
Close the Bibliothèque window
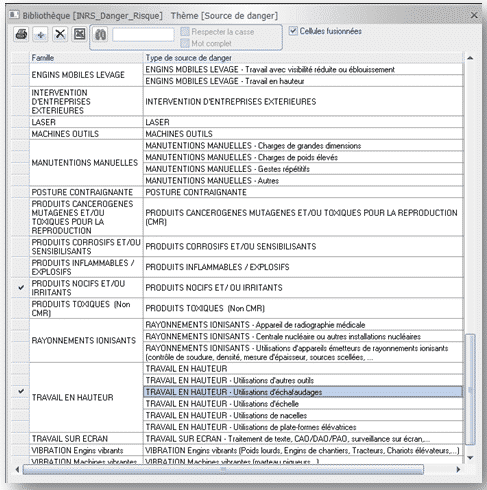[474, 15]
